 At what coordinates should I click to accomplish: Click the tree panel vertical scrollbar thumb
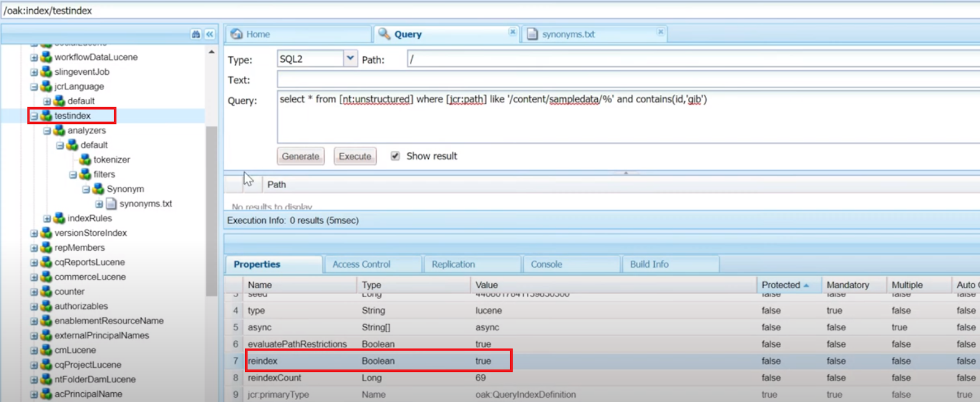click(x=211, y=211)
